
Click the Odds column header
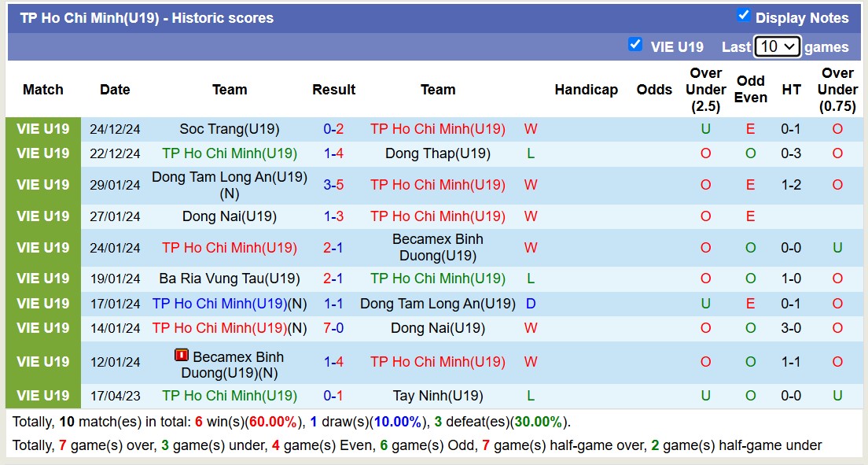(x=654, y=90)
